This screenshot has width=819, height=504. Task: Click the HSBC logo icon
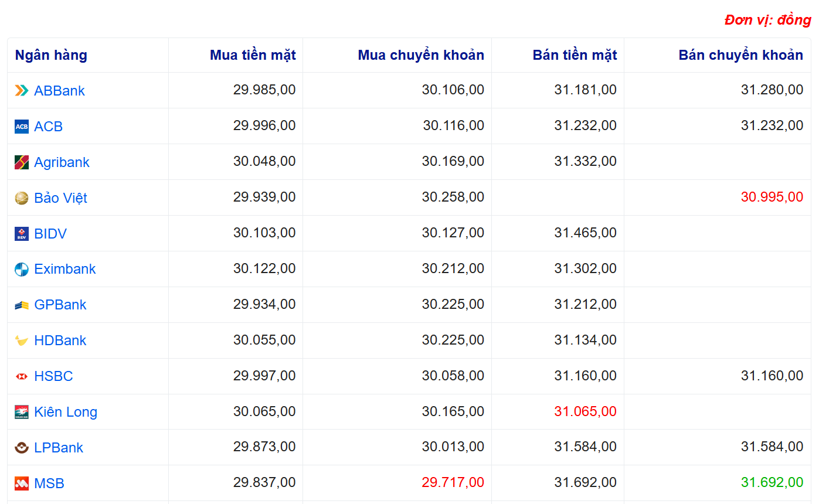tap(22, 376)
